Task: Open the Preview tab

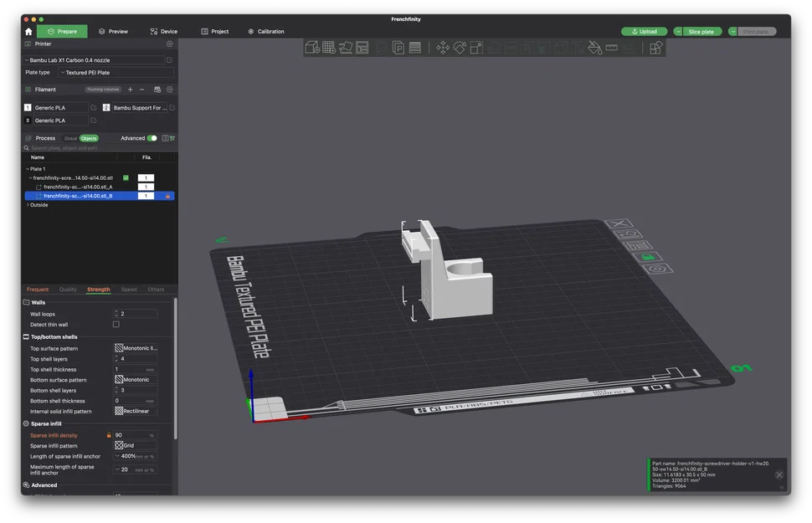Action: coord(113,32)
